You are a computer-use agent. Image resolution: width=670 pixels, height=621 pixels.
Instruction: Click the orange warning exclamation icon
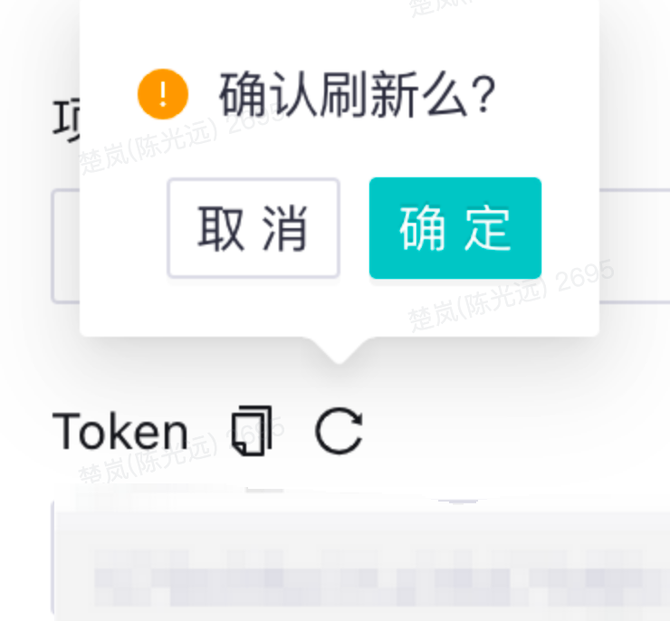pyautogui.click(x=163, y=94)
